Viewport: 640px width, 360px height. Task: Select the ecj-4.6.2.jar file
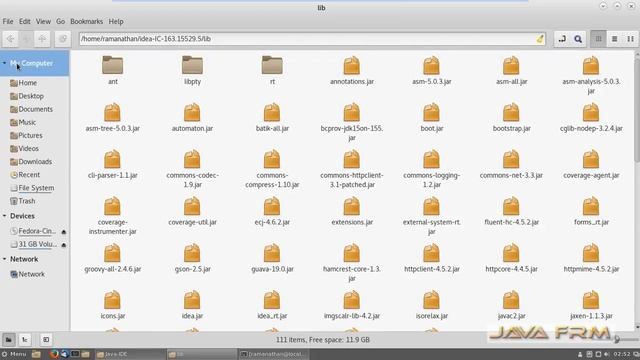[272, 211]
